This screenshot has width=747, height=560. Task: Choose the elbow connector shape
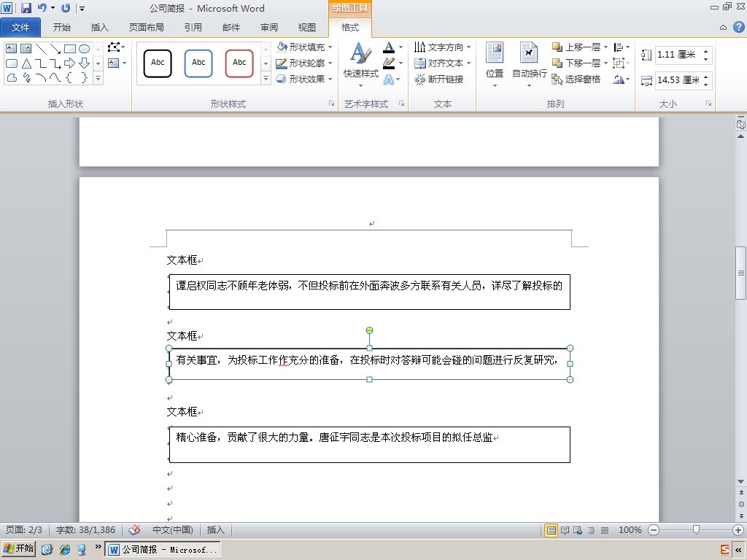[41, 63]
